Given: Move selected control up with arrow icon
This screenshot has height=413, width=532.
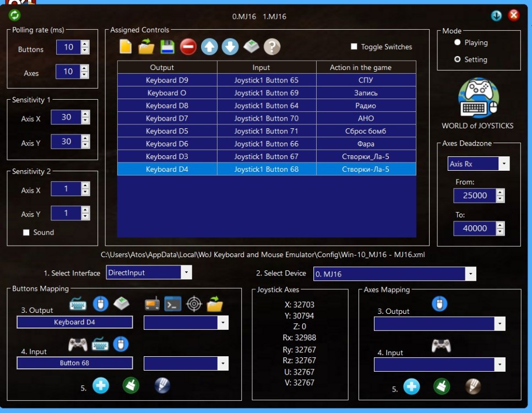Looking at the screenshot, I should (x=209, y=47).
